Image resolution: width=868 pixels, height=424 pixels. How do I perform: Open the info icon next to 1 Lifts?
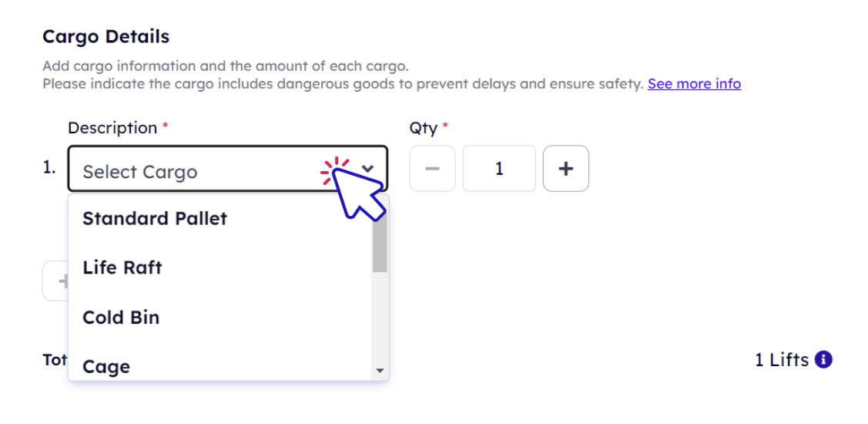coord(824,360)
